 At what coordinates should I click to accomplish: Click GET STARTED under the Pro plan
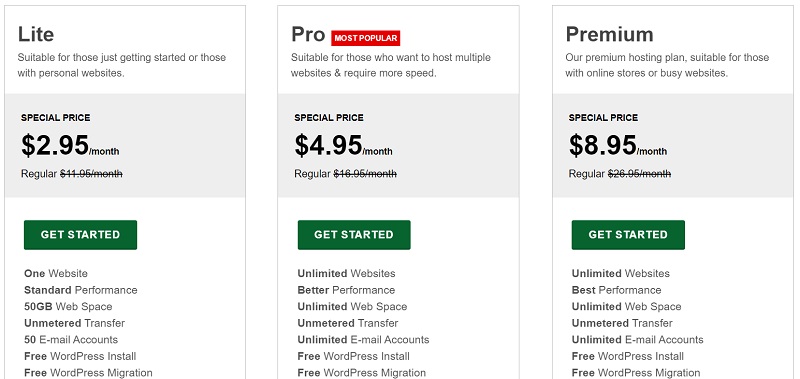[x=354, y=235]
